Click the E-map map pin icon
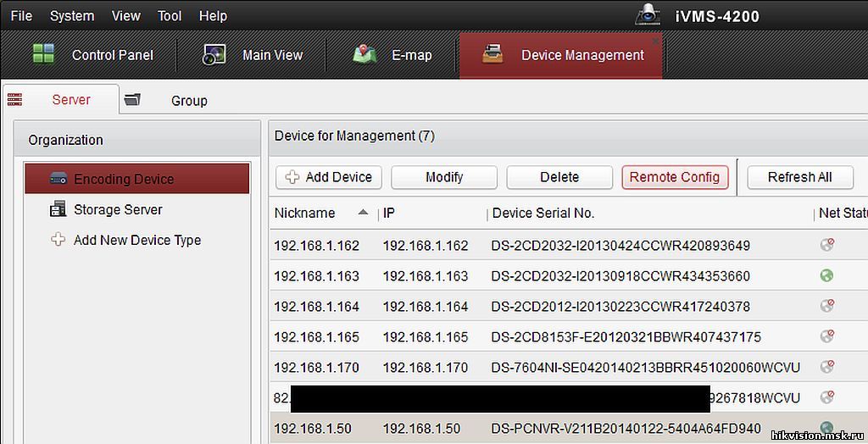 click(x=364, y=54)
